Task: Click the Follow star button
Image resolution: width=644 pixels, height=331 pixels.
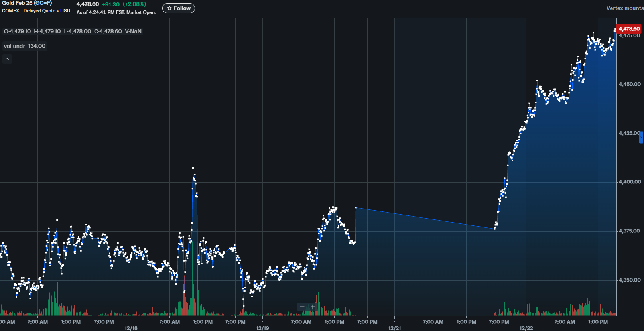Action: click(178, 8)
